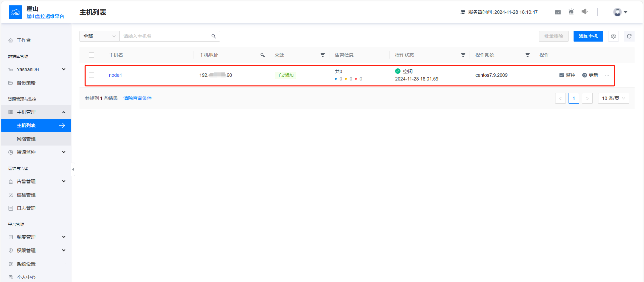Expand the 资源监控 menu

[36, 152]
